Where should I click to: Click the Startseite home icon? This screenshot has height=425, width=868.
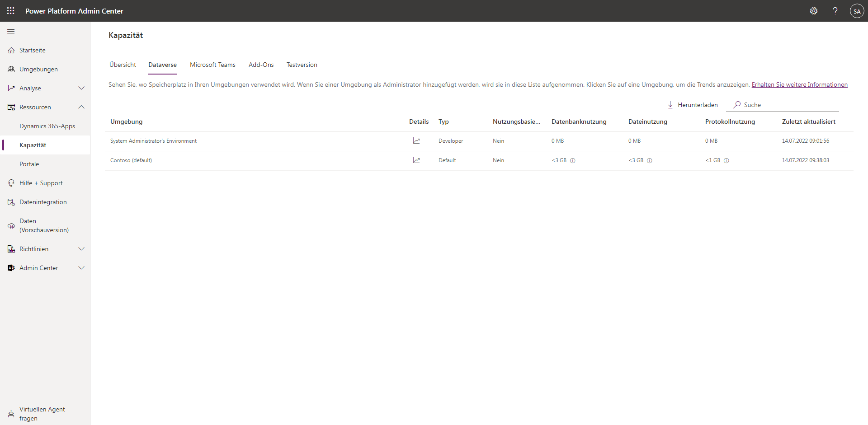[11, 50]
